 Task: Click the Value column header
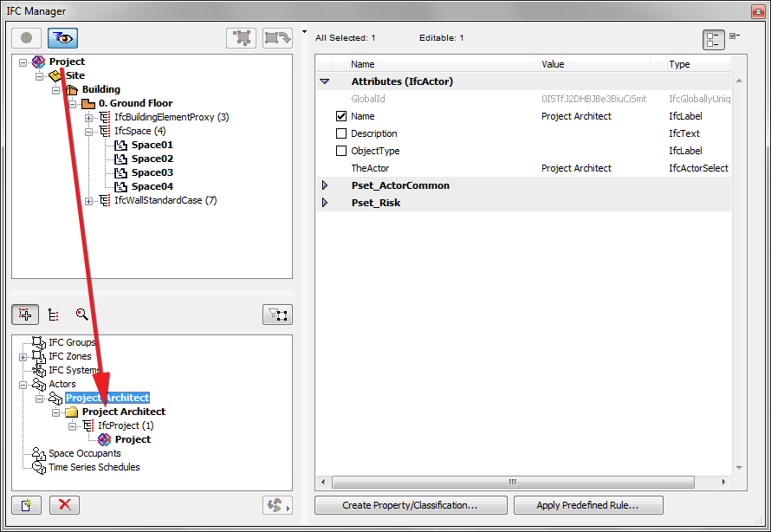click(595, 64)
